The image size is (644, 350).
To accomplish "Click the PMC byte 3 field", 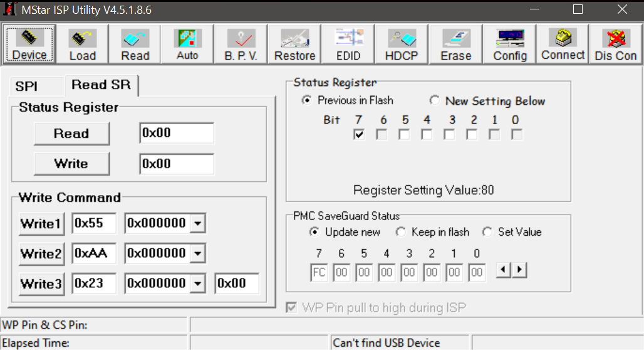I will (409, 272).
